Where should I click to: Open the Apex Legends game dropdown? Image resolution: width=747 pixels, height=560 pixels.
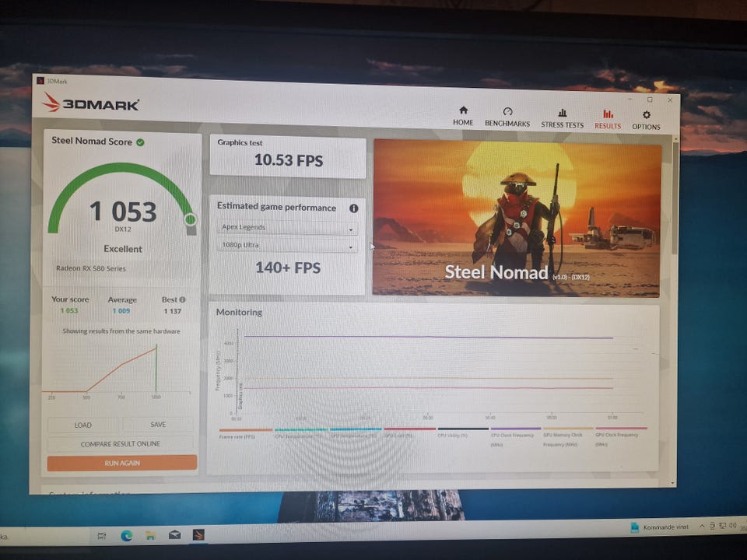point(287,228)
